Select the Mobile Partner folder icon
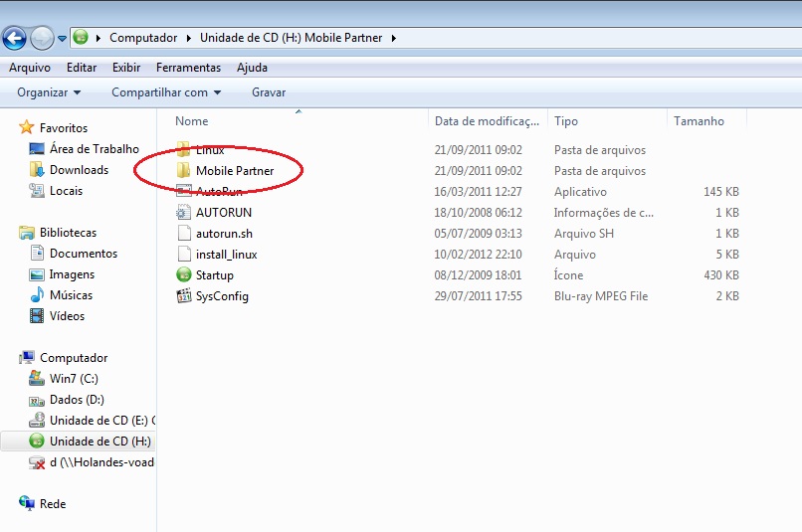 (183, 170)
